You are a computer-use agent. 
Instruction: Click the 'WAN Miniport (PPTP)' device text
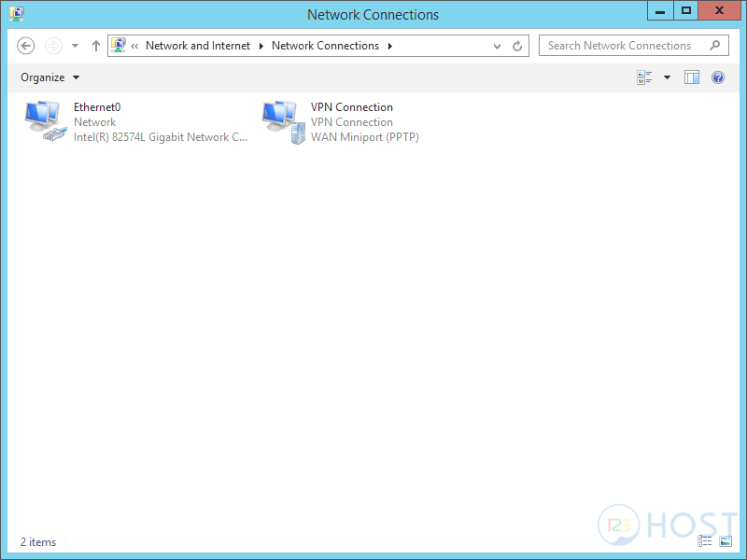(365, 137)
